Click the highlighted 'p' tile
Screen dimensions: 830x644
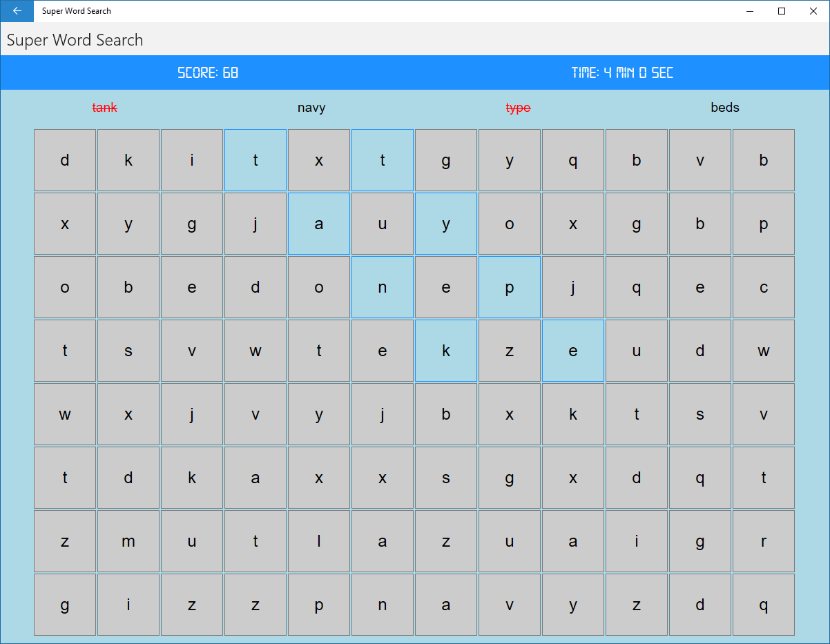[510, 287]
